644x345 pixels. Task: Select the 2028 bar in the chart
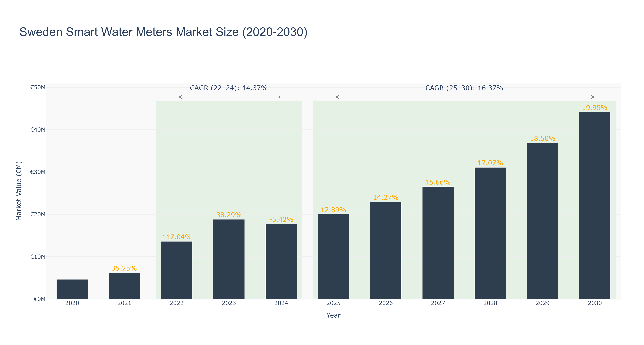point(490,233)
